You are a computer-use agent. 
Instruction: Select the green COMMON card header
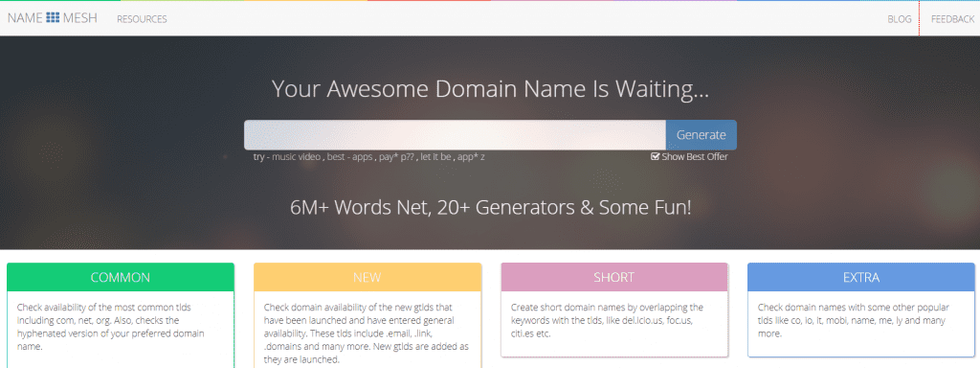tap(121, 277)
